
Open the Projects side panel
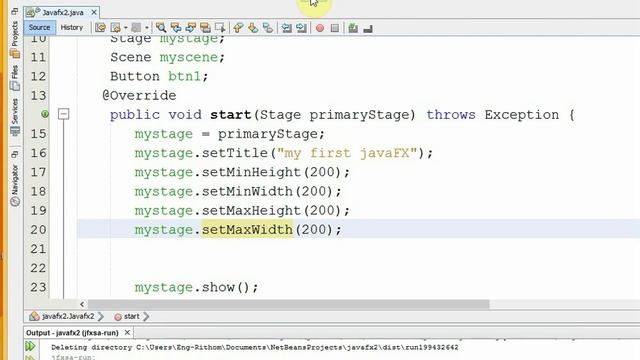(x=15, y=39)
